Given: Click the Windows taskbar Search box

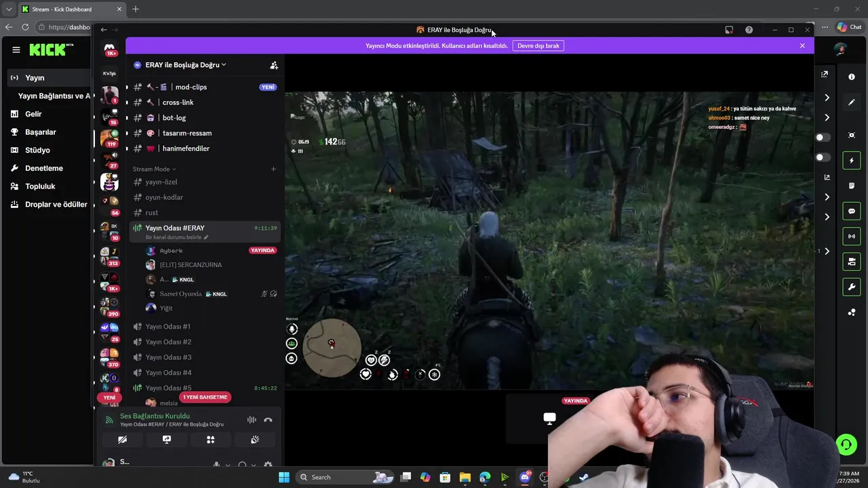Looking at the screenshot, I should pyautogui.click(x=346, y=477).
